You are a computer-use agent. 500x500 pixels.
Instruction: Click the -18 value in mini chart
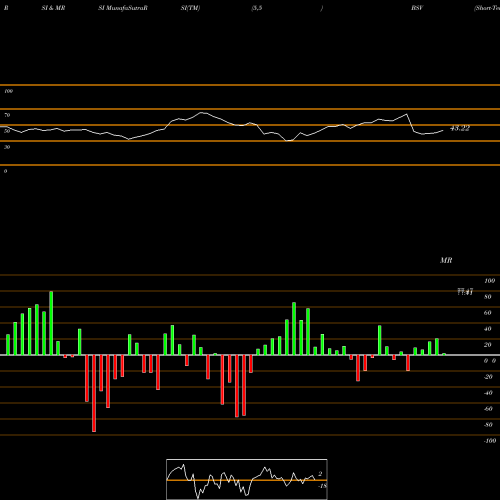[322, 486]
